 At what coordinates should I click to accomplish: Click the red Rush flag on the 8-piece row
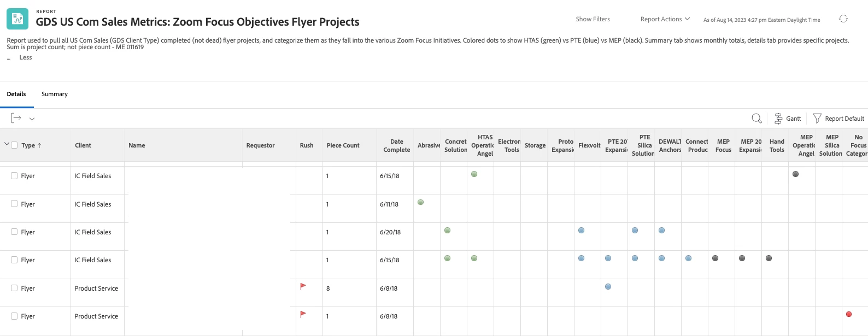tap(303, 286)
